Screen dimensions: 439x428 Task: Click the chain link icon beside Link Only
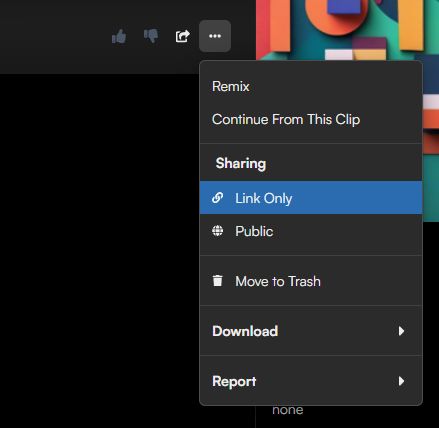(x=218, y=198)
